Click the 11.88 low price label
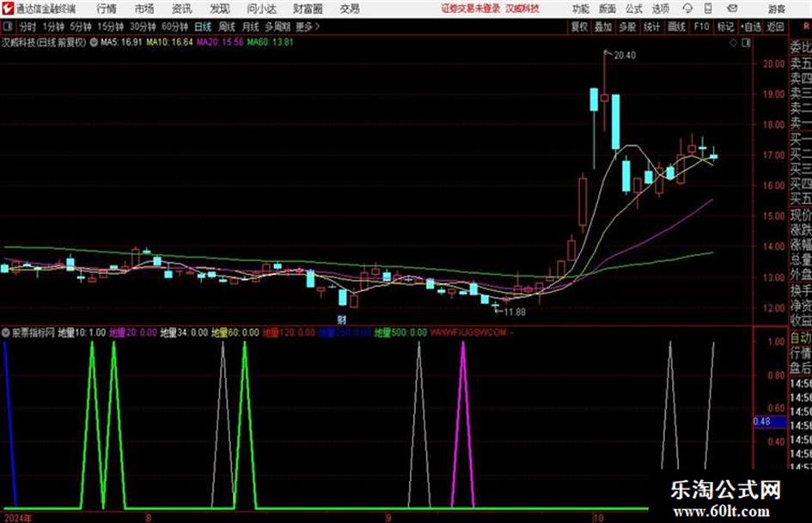812x523 pixels. coord(514,313)
